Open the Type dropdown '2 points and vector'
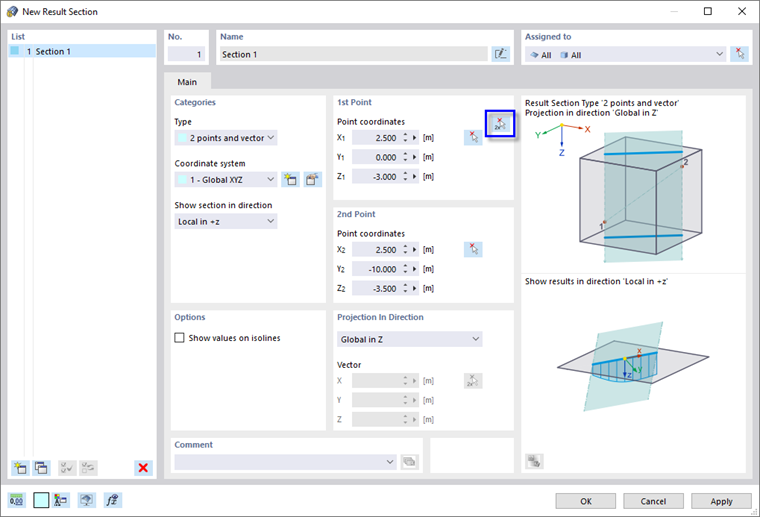 [226, 138]
